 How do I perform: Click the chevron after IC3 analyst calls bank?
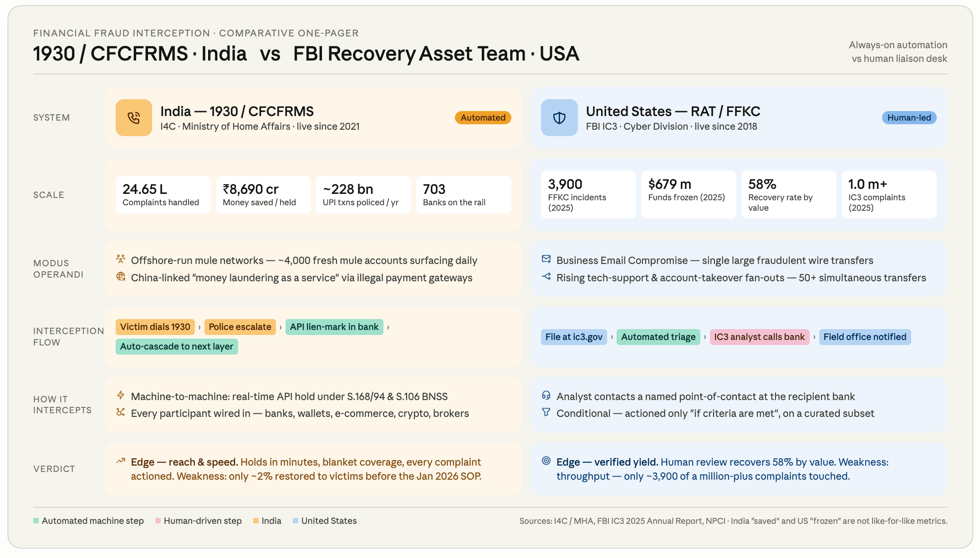pyautogui.click(x=814, y=337)
